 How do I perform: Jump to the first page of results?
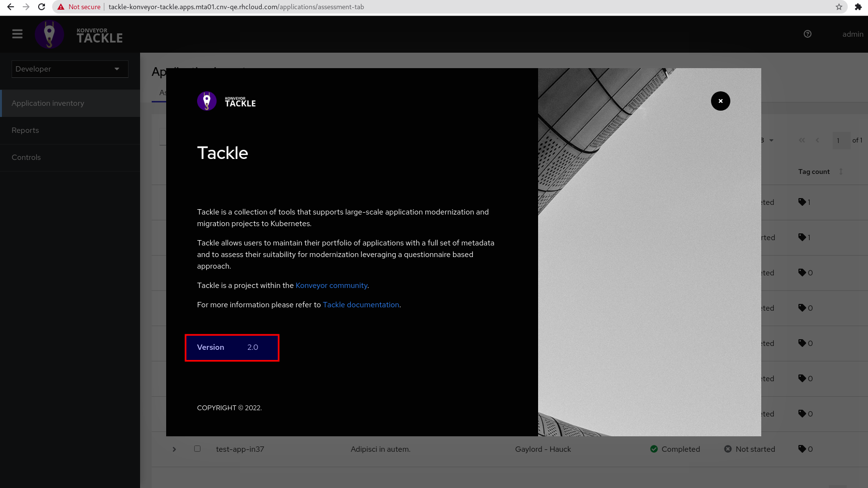802,140
